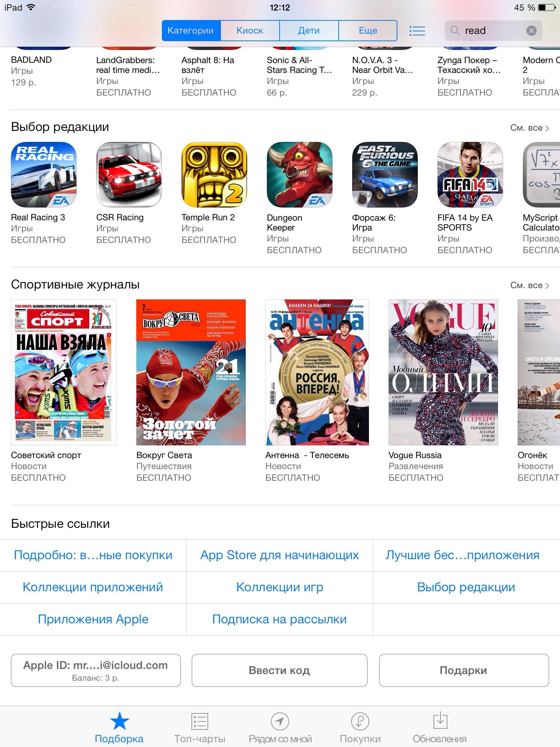Open the Near Me (Рядом со мной) tab
Image resolution: width=560 pixels, height=747 pixels.
point(280,727)
